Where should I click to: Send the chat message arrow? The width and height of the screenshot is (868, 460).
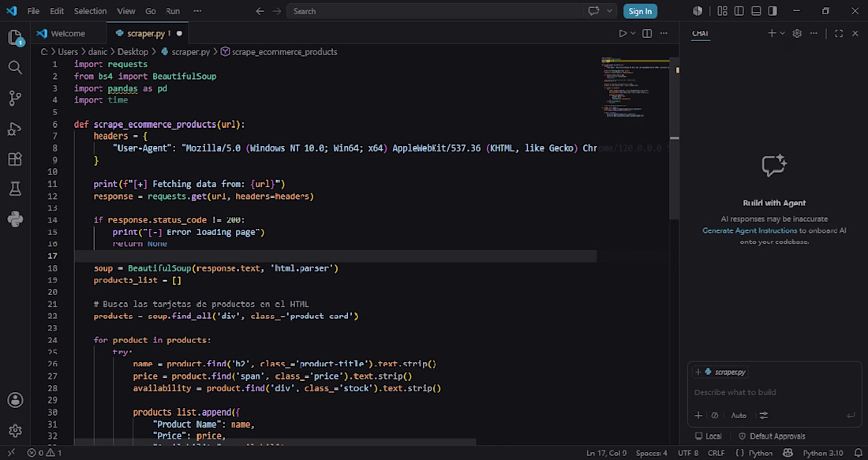pyautogui.click(x=851, y=415)
